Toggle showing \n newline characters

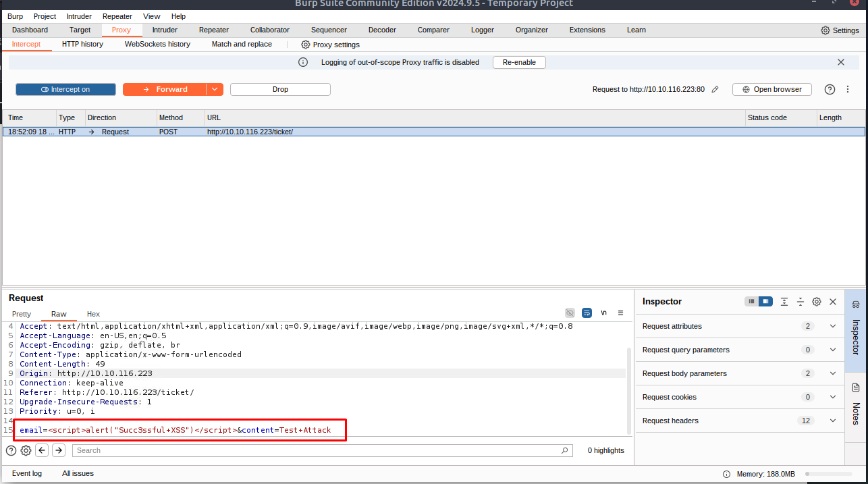click(x=604, y=313)
